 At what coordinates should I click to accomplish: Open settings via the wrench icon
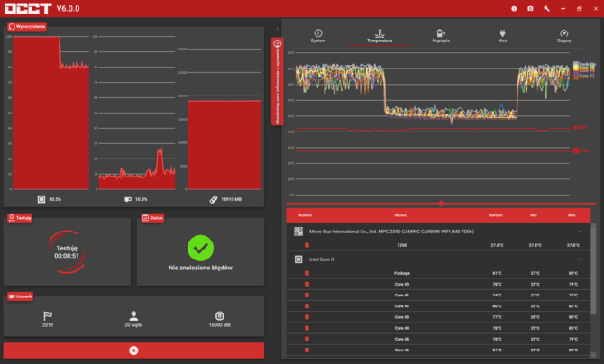tap(546, 8)
